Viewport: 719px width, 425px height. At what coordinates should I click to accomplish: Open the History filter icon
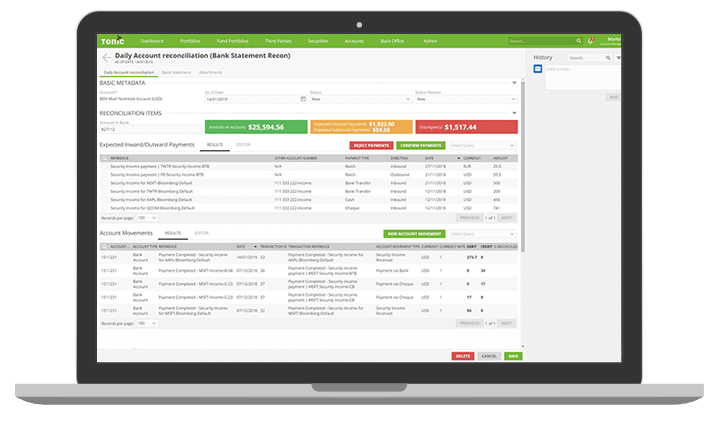pos(618,58)
